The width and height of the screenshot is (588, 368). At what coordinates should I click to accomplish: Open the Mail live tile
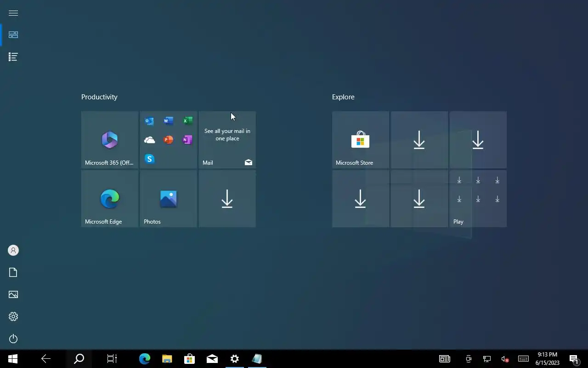coord(227,140)
